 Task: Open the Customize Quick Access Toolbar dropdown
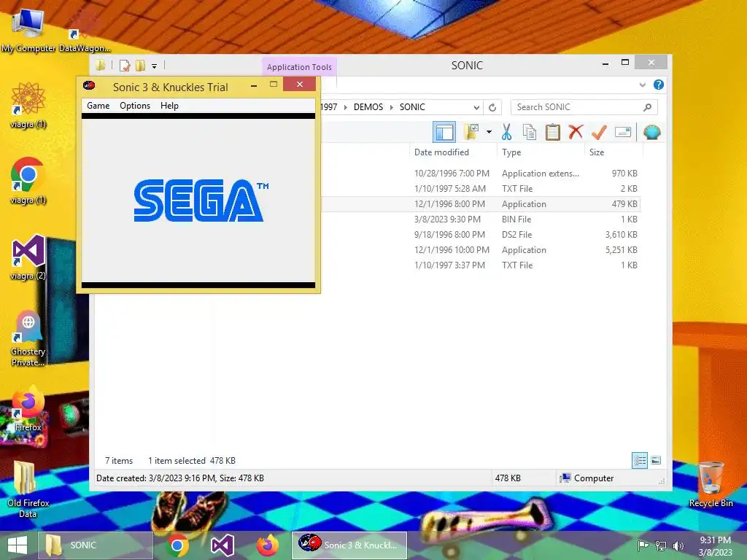pyautogui.click(x=155, y=66)
